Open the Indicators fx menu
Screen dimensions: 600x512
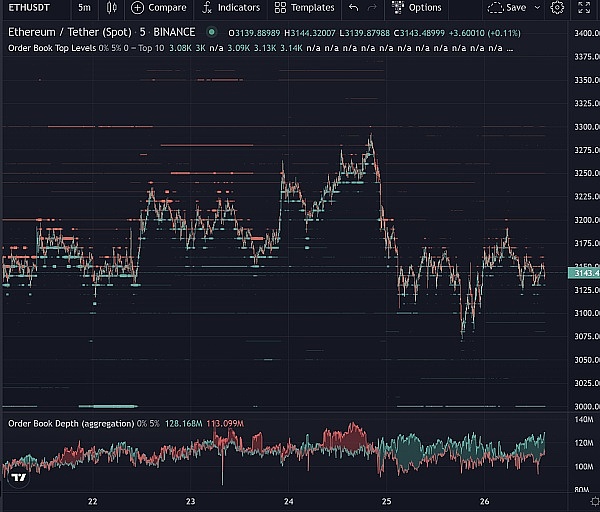(x=206, y=8)
